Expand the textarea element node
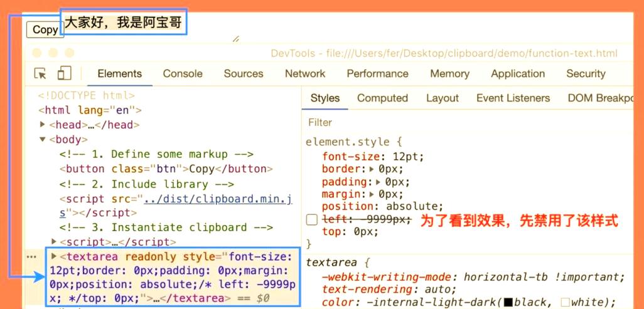Screen dimensions: 644x309 pos(53,256)
